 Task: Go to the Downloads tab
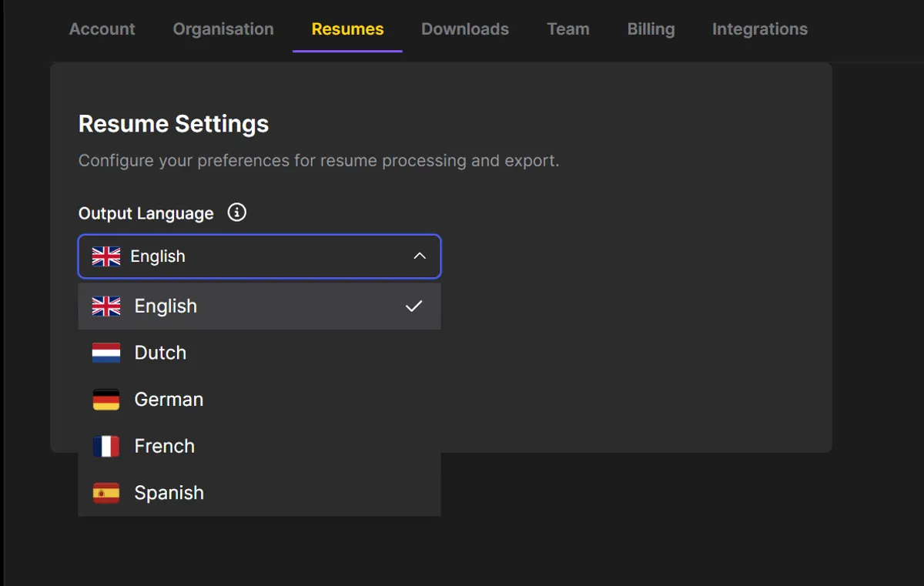(465, 29)
